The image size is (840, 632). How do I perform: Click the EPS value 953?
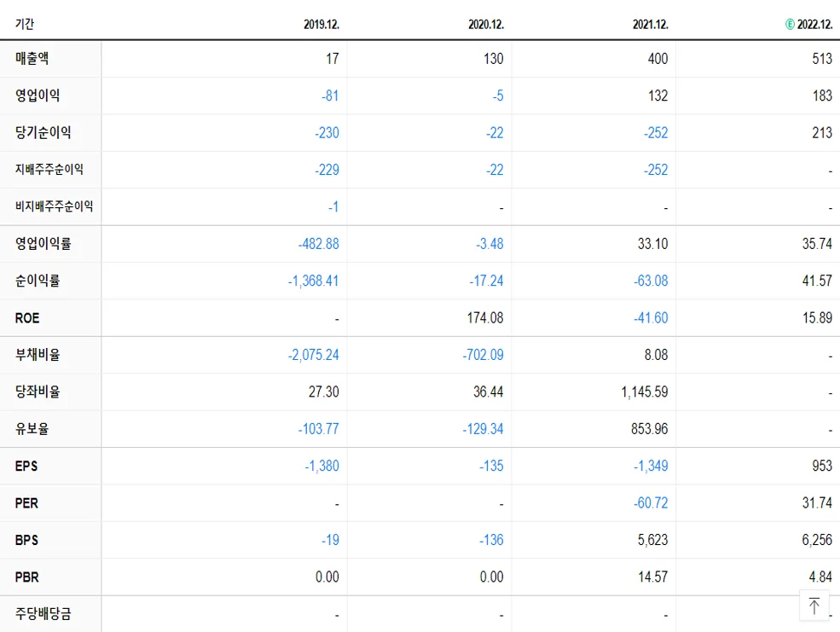click(x=822, y=466)
